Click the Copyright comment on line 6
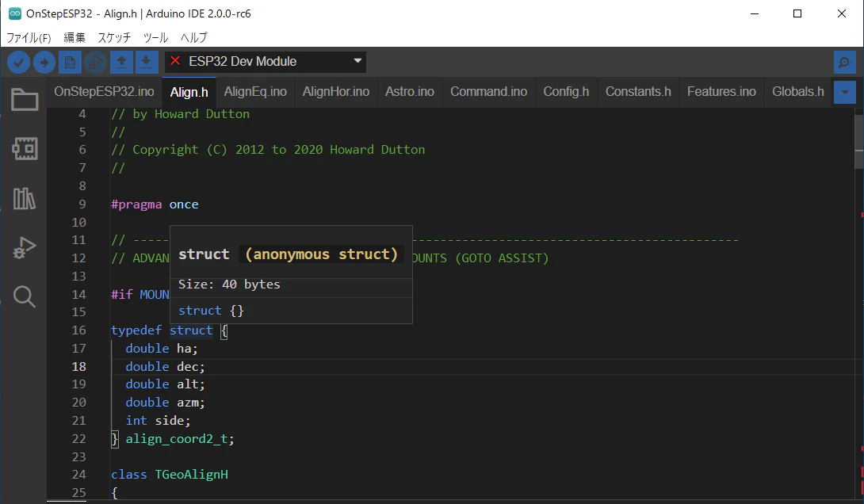The image size is (864, 504). (268, 150)
